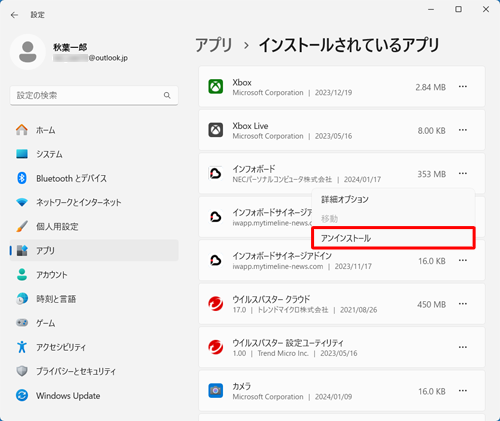The height and width of the screenshot is (421, 500).
Task: Click the カメラ app icon
Action: point(216,391)
